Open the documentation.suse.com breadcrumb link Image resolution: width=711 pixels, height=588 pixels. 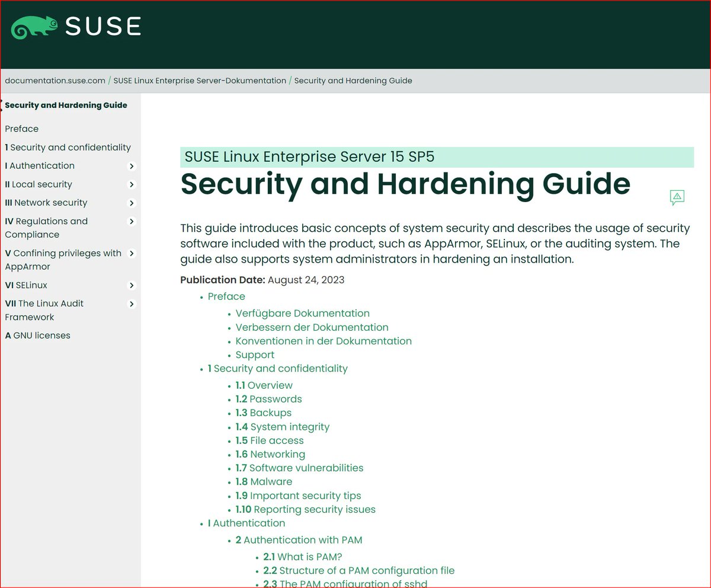(x=55, y=81)
